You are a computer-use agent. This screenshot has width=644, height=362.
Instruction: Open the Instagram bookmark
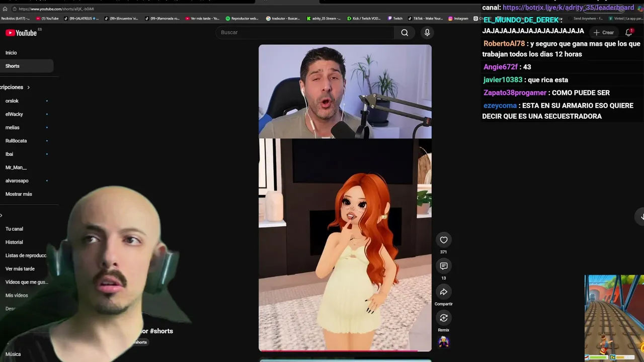[x=458, y=19]
